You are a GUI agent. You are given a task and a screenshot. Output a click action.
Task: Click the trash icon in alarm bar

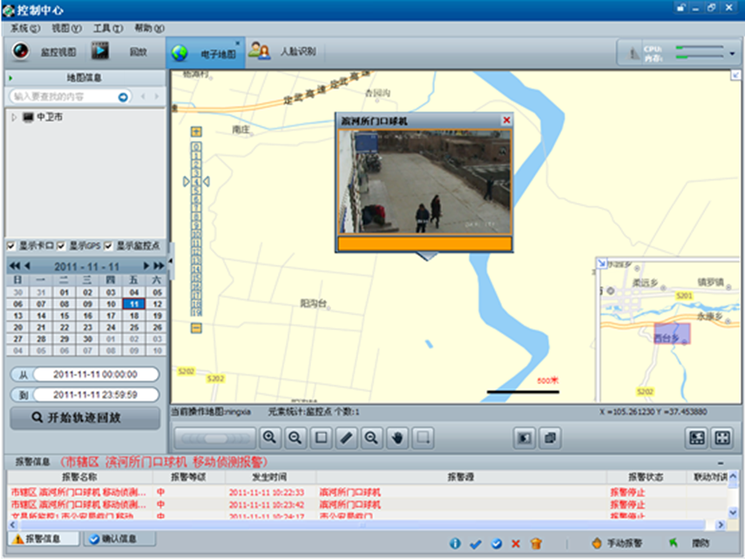[536, 543]
